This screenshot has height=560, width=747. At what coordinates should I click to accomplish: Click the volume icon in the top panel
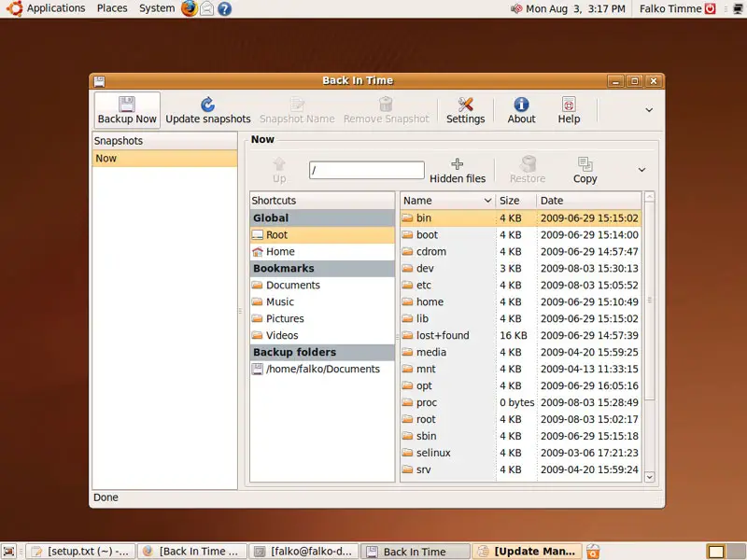(516, 8)
